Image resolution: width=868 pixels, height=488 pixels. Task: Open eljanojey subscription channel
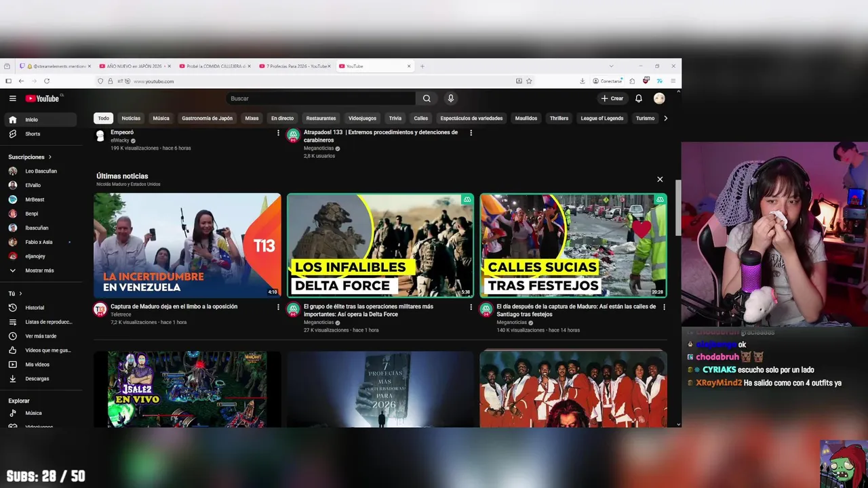[x=41, y=256]
